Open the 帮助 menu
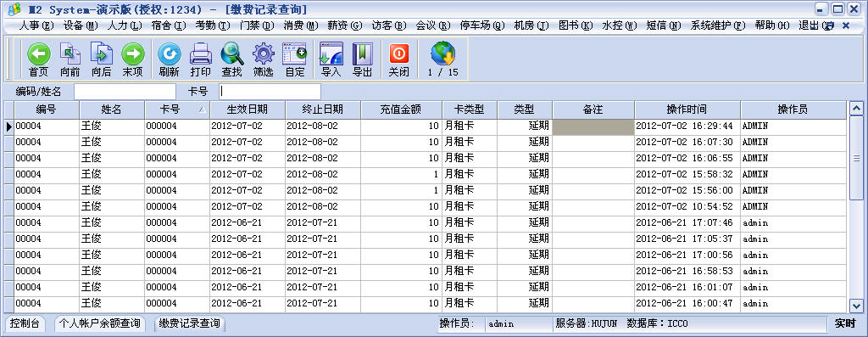The height and width of the screenshot is (337, 868). [772, 26]
